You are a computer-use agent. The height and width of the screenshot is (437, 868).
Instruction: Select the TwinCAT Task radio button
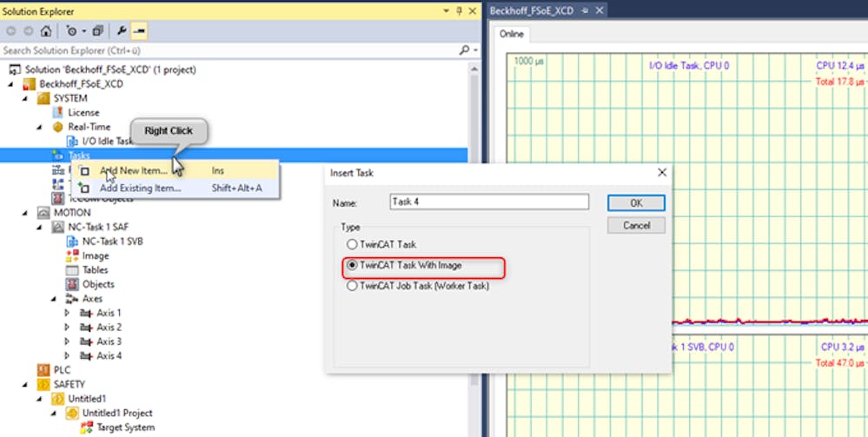352,244
